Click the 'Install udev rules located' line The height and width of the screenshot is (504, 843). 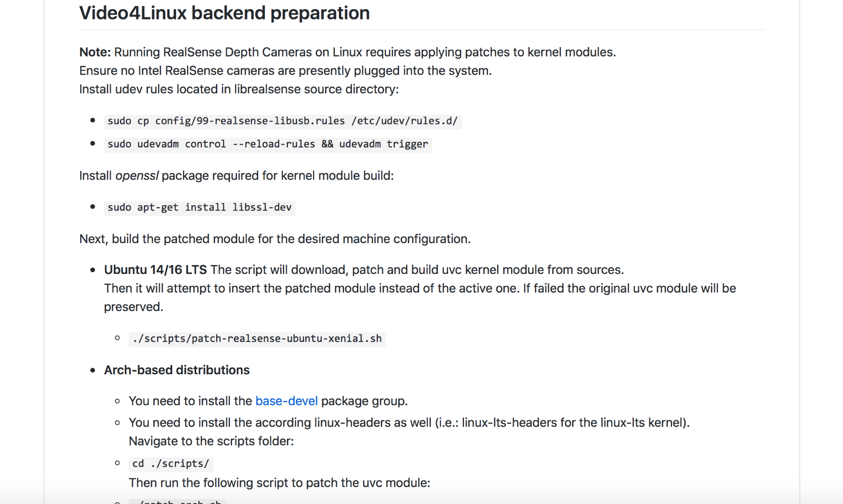pos(239,89)
